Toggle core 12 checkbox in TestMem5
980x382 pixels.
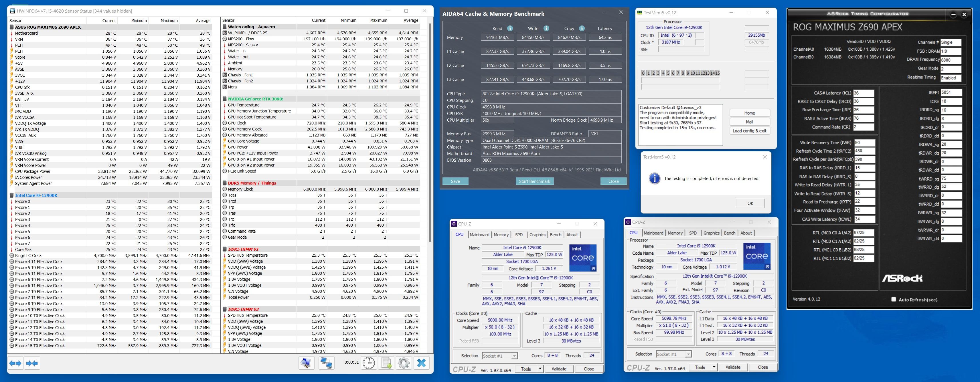(x=703, y=73)
